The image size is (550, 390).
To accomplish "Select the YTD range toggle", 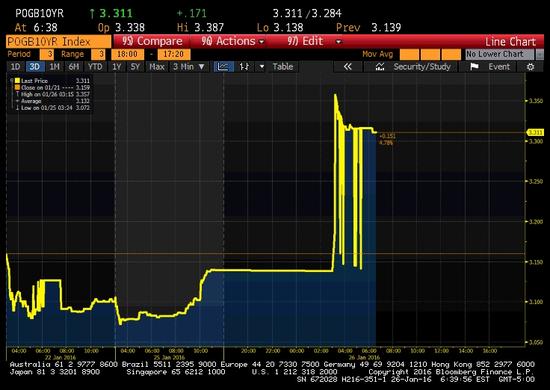I will click(95, 67).
